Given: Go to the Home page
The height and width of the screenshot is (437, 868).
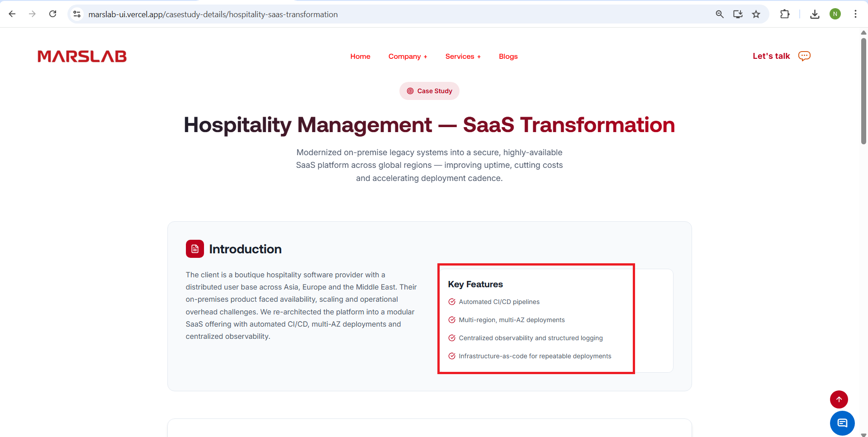Looking at the screenshot, I should click(x=360, y=57).
